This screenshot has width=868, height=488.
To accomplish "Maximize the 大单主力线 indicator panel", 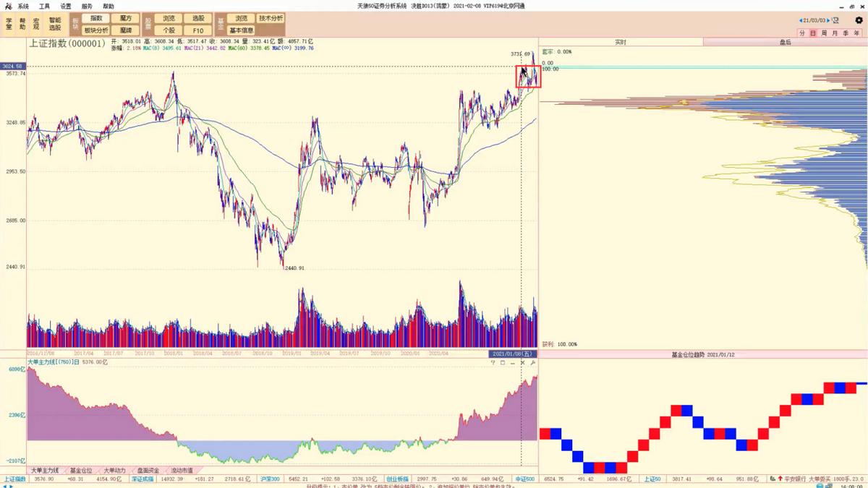I will [x=503, y=362].
